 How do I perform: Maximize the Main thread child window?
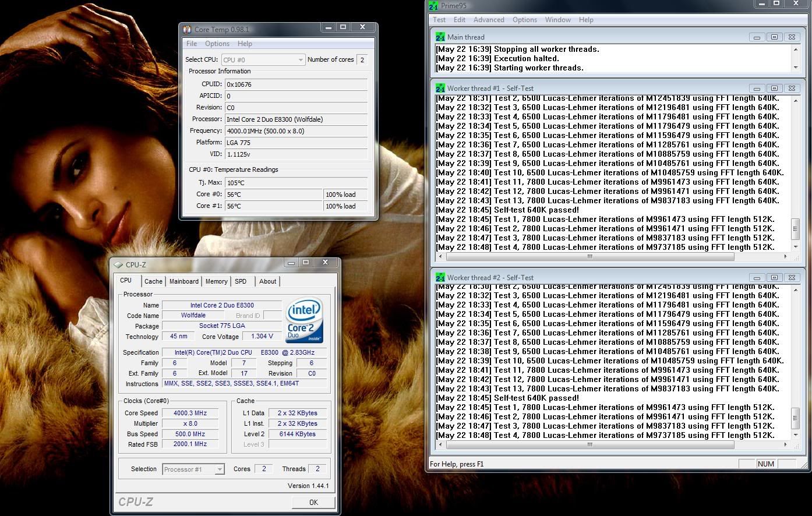pyautogui.click(x=774, y=37)
